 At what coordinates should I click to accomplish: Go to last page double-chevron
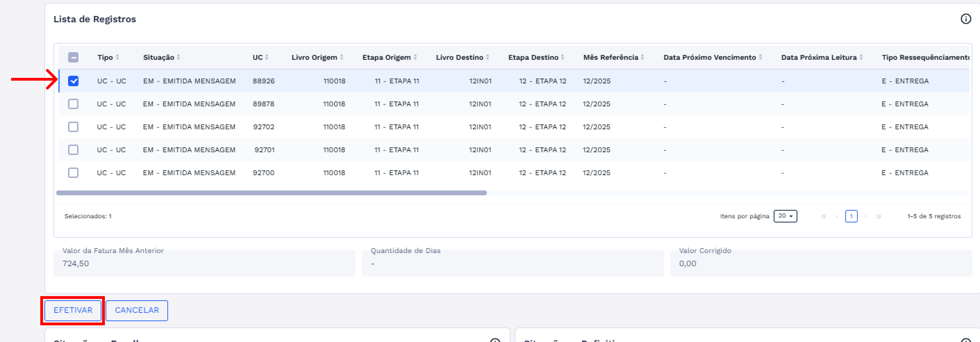point(879,216)
